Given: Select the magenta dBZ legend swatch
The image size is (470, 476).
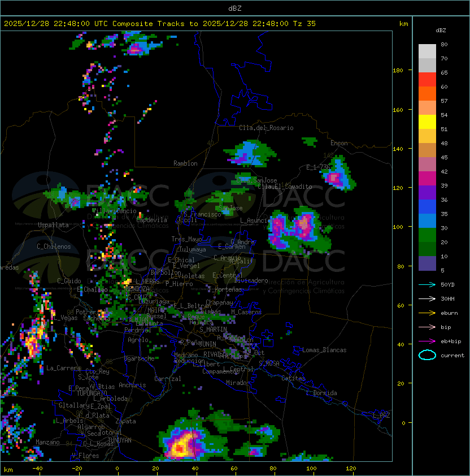Looking at the screenshot, I should 427,179.
